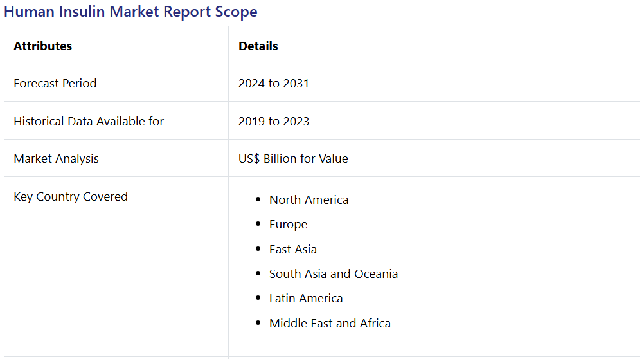Select the Market Analysis row label

(57, 158)
